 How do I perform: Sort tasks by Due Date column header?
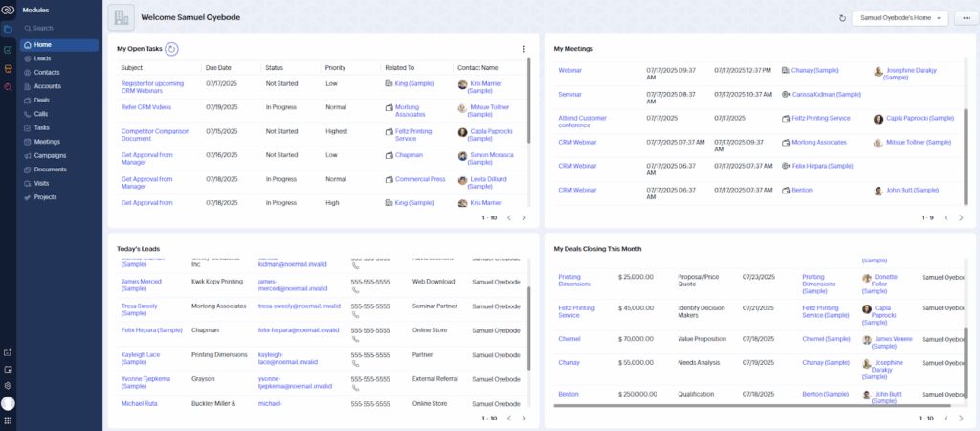(218, 68)
